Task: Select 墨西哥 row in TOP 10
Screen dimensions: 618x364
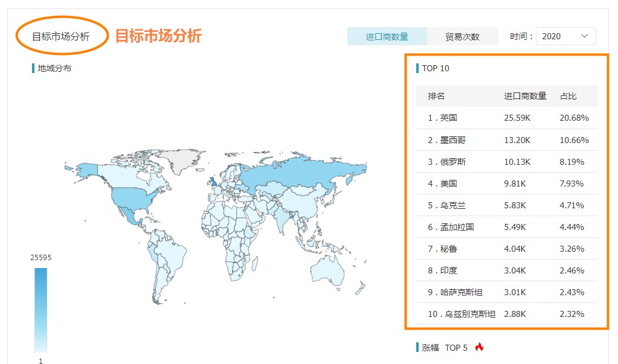Action: click(506, 140)
